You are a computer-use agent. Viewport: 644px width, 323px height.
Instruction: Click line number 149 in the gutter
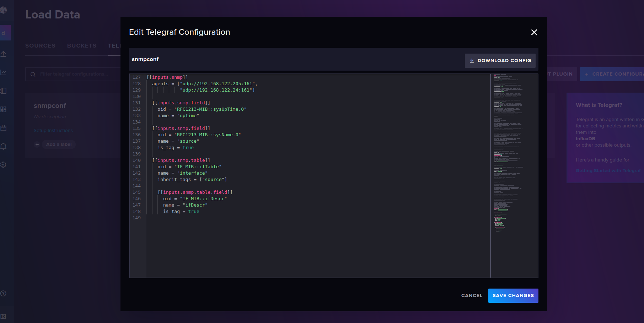point(136,218)
